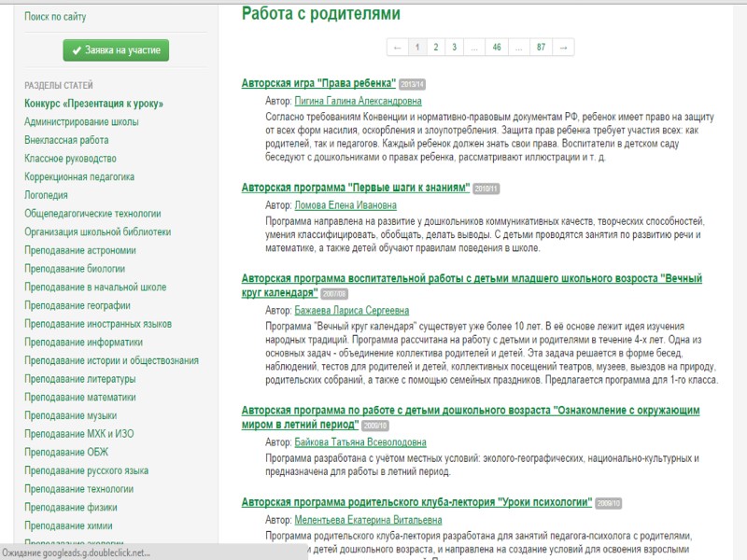Click the 2013/14 year badge
The image size is (747, 560).
pos(412,84)
